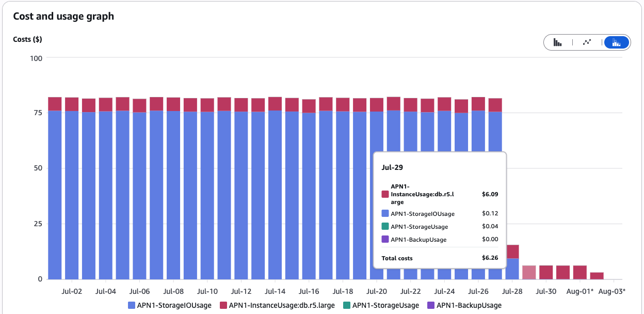Viewport: 644px width, 314px height.
Task: Click the $0.04 StorageUsage value in tooltip
Action: [490, 226]
